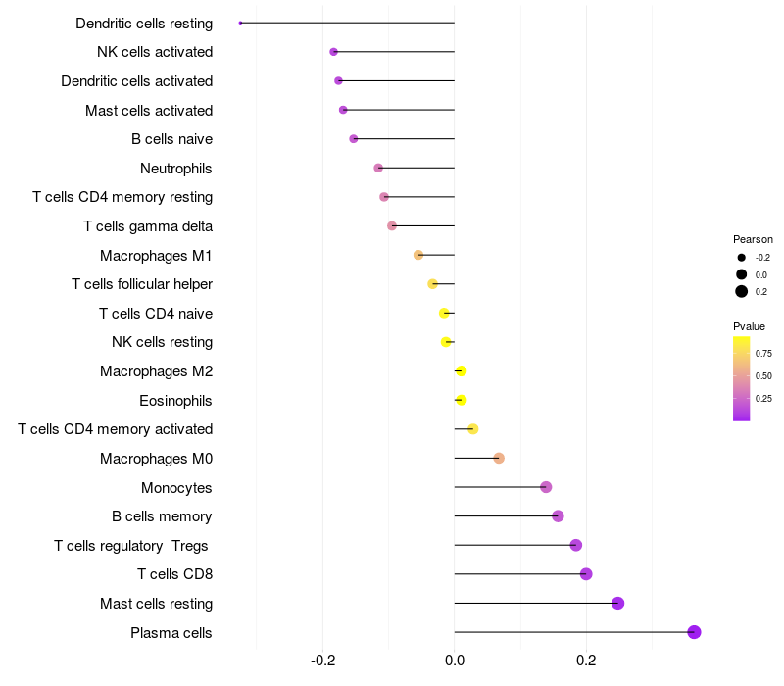
Task: Click the Pearson -0.2 size legend dot
Action: tap(742, 258)
